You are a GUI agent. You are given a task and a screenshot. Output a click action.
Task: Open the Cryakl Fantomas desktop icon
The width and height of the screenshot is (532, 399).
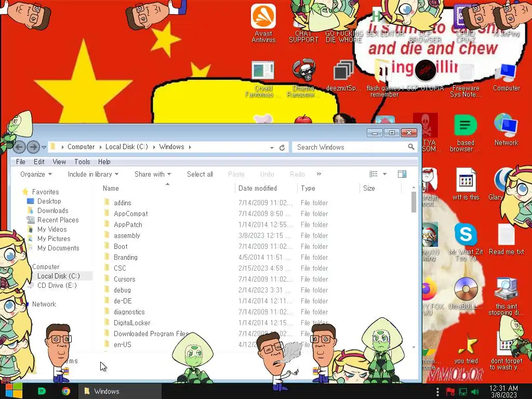262,79
